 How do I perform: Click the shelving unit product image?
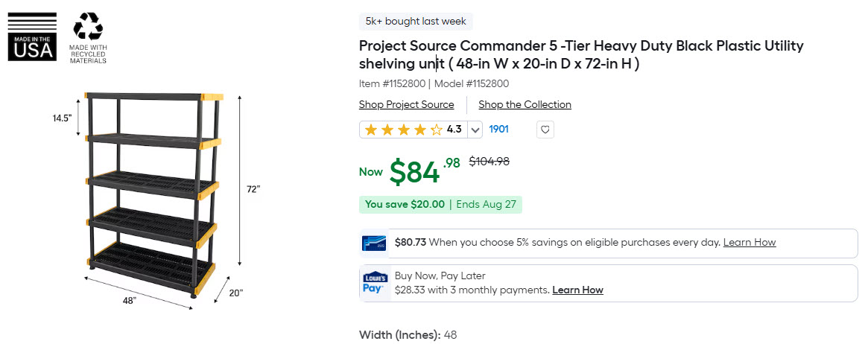click(x=154, y=196)
